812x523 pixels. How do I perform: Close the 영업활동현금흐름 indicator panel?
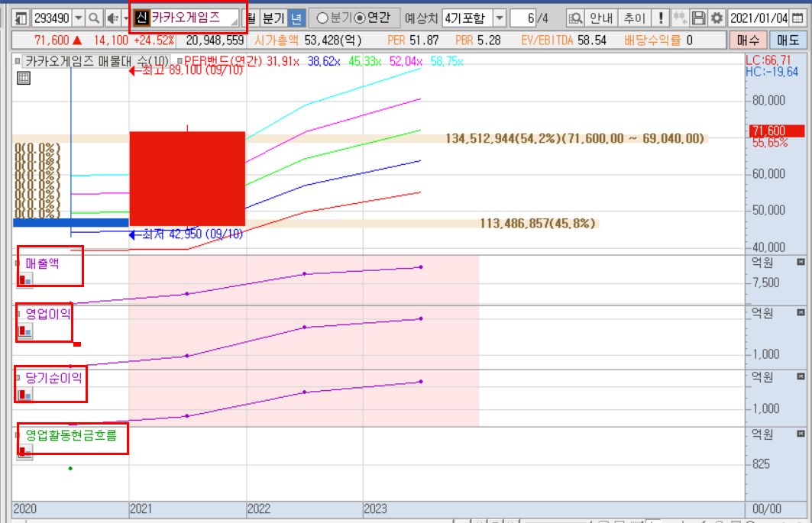(801, 434)
